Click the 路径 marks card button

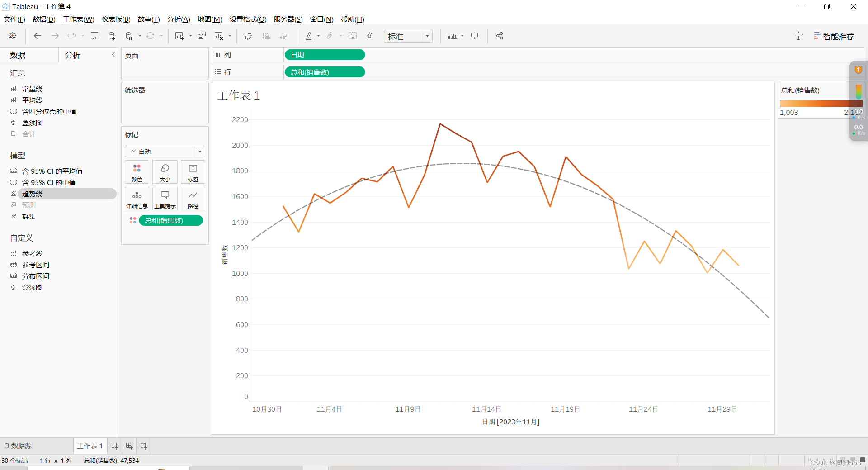[193, 199]
